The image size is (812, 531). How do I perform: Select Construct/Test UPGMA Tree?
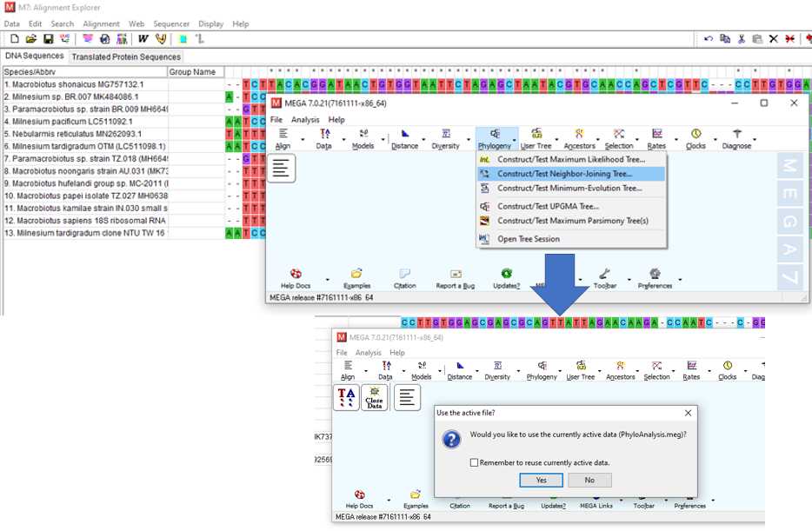pos(571,207)
